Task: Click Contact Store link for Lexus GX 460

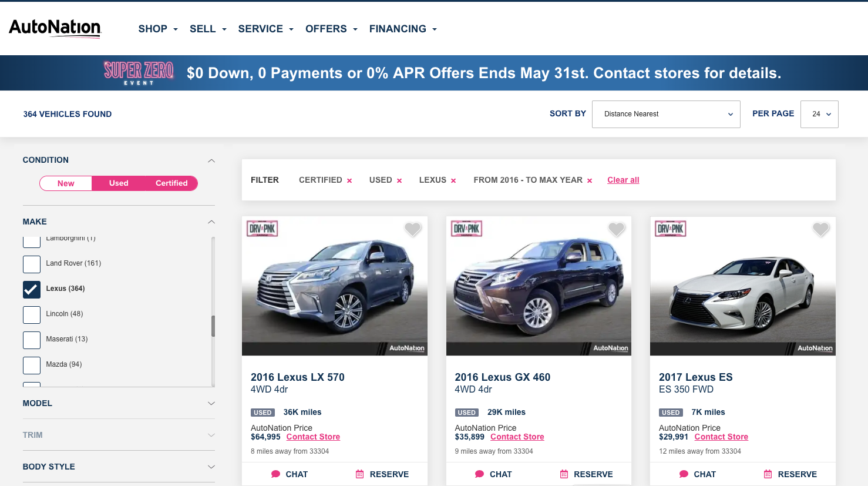Action: [517, 437]
